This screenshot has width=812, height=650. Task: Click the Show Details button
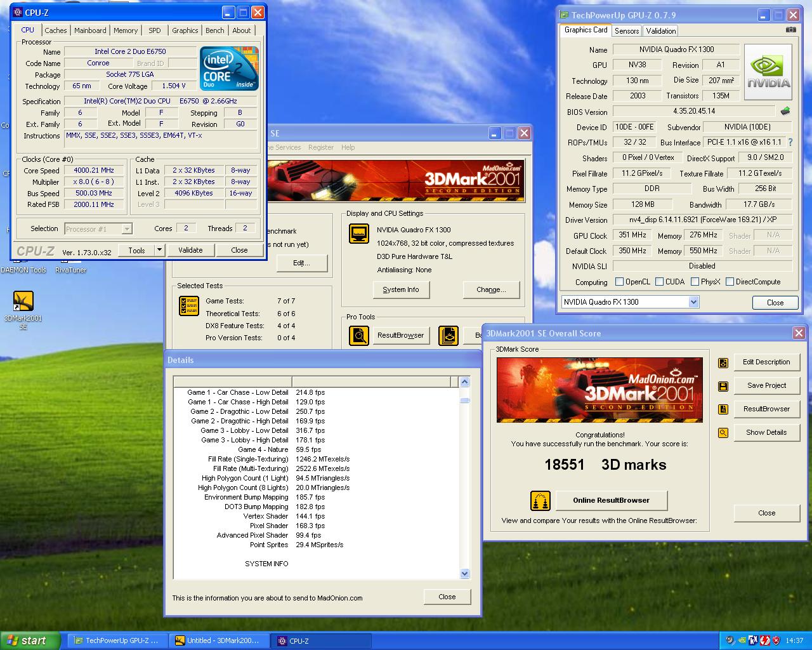[x=766, y=432]
